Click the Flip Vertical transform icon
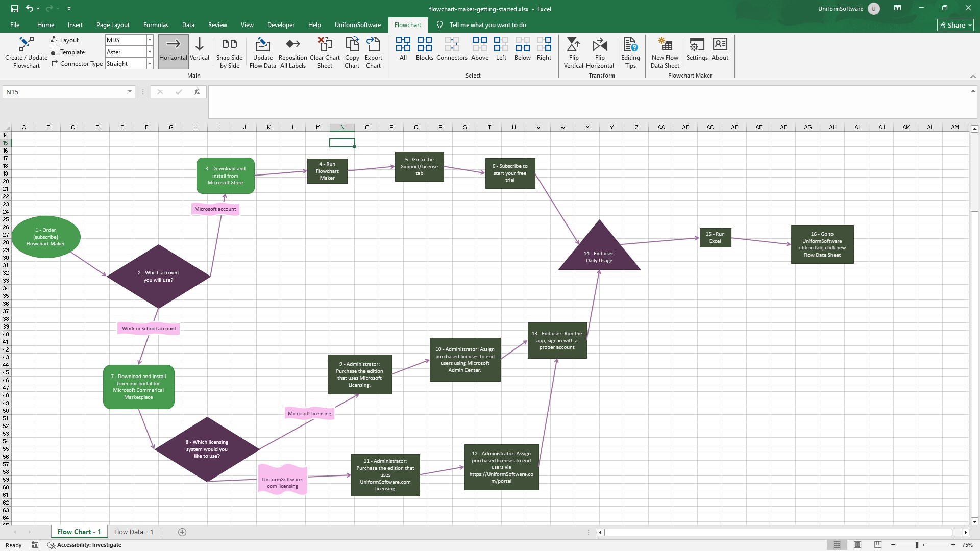 point(573,45)
